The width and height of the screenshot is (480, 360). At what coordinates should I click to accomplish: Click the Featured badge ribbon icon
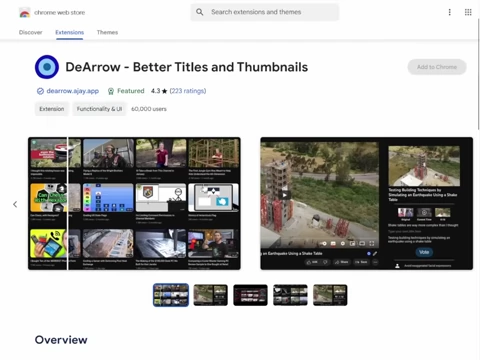(111, 91)
